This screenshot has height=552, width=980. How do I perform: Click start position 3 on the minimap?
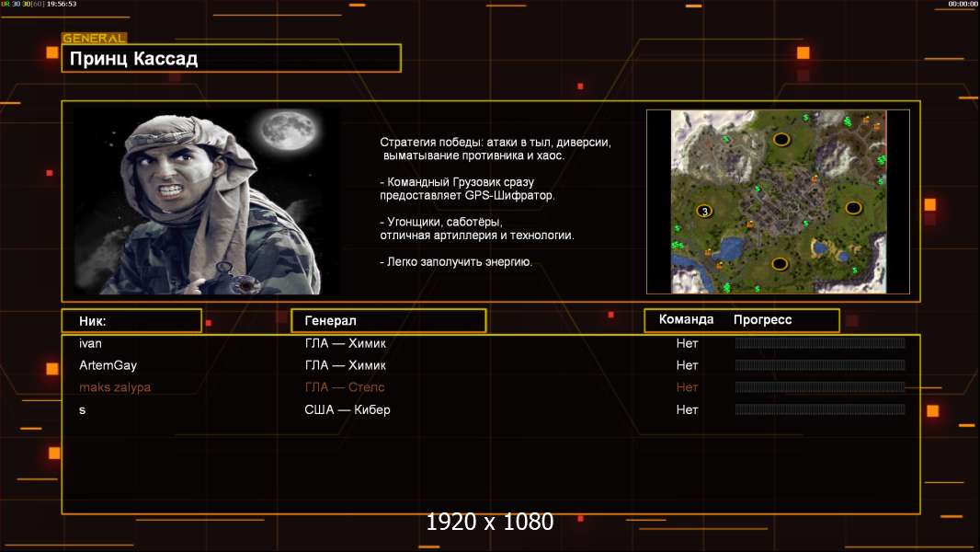click(x=704, y=211)
